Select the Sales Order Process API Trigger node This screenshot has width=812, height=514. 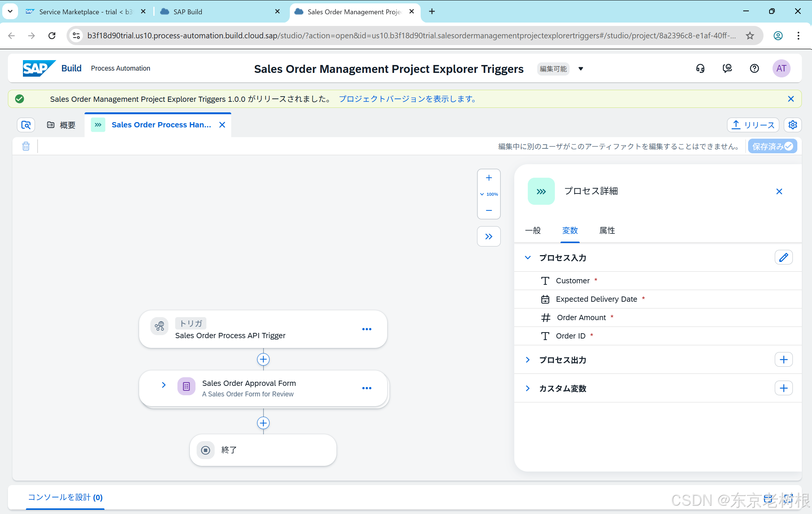[x=263, y=329]
